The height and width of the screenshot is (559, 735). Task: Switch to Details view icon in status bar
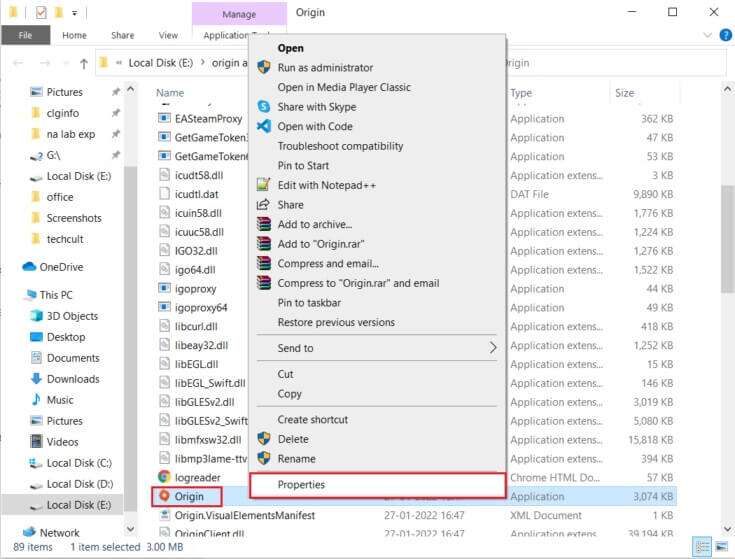coord(702,547)
